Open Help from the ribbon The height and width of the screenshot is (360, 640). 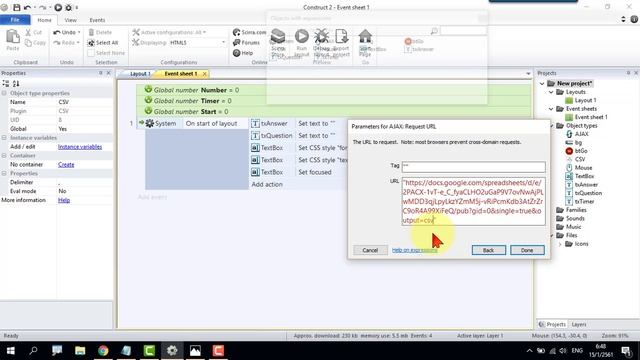pos(243,53)
